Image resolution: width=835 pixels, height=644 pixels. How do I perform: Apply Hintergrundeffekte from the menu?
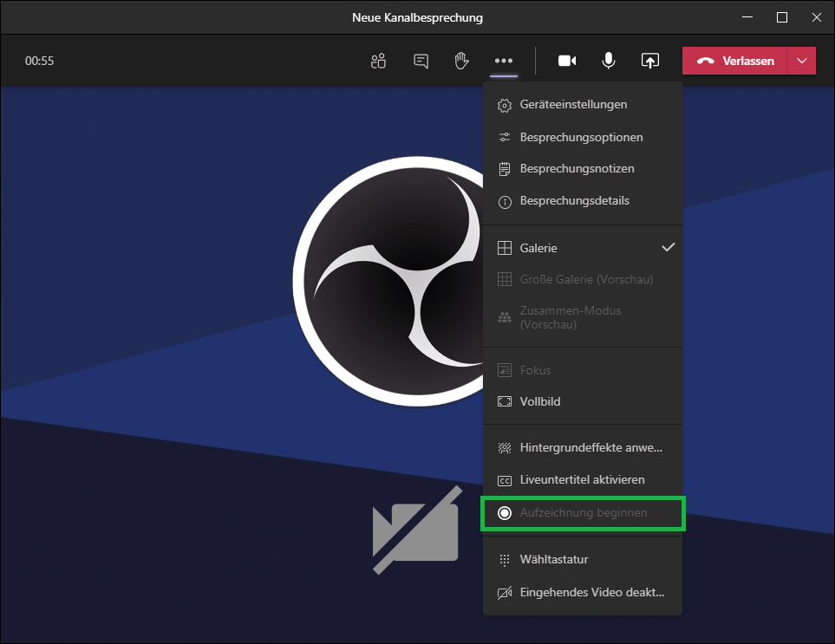click(583, 448)
